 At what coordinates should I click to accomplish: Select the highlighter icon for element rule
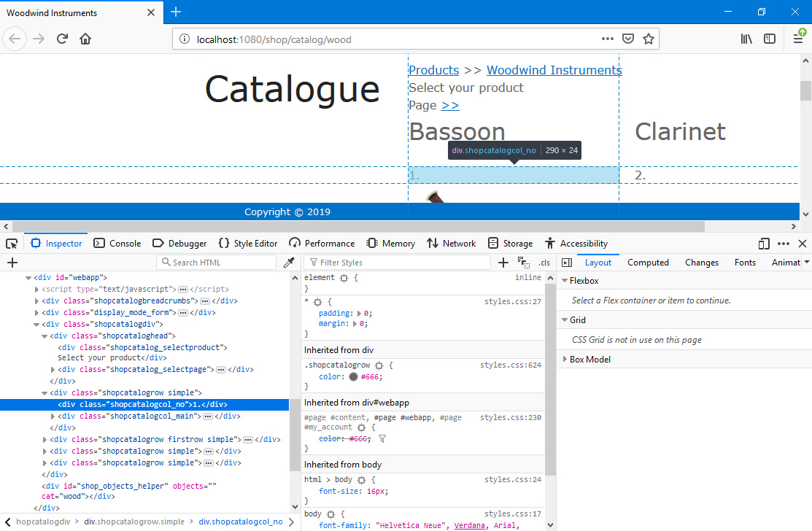pos(344,278)
